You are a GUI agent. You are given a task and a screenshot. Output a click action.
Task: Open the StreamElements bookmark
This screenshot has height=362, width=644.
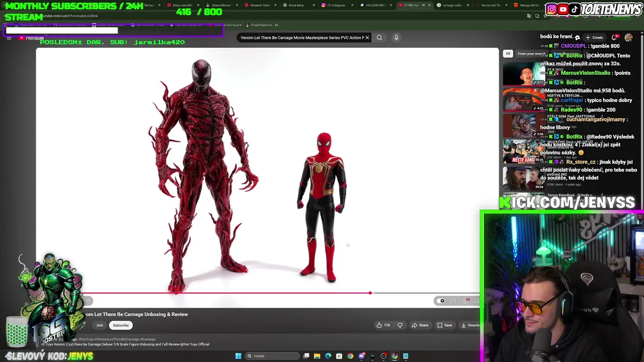(263, 25)
